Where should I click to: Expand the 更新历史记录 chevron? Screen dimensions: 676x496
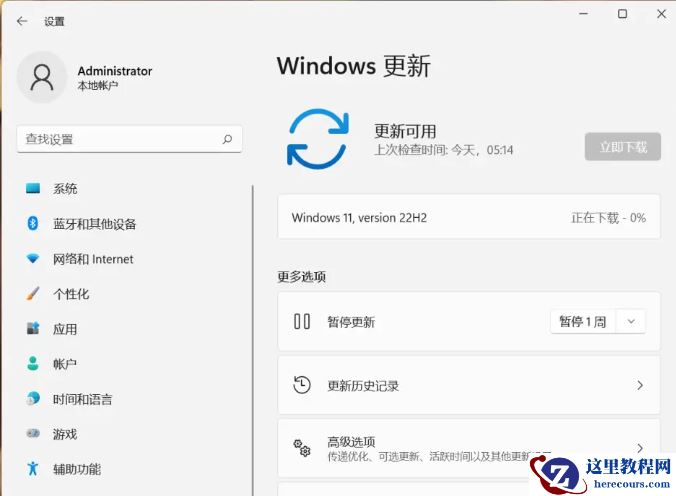640,385
